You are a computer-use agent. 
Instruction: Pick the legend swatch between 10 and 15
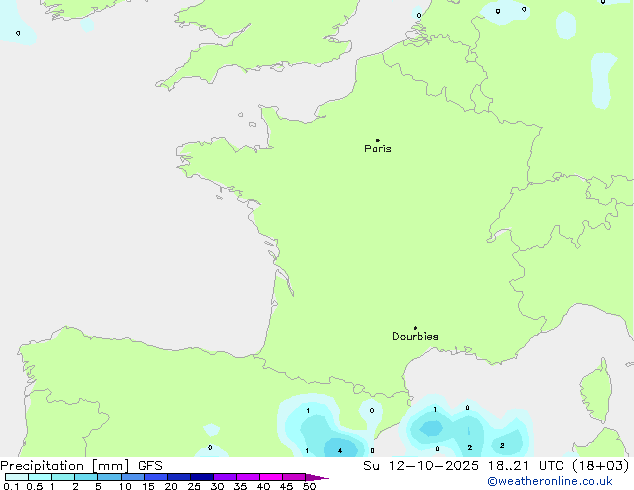(133, 477)
